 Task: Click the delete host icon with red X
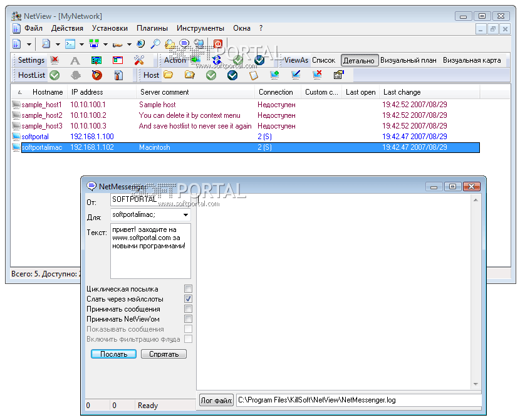317,75
